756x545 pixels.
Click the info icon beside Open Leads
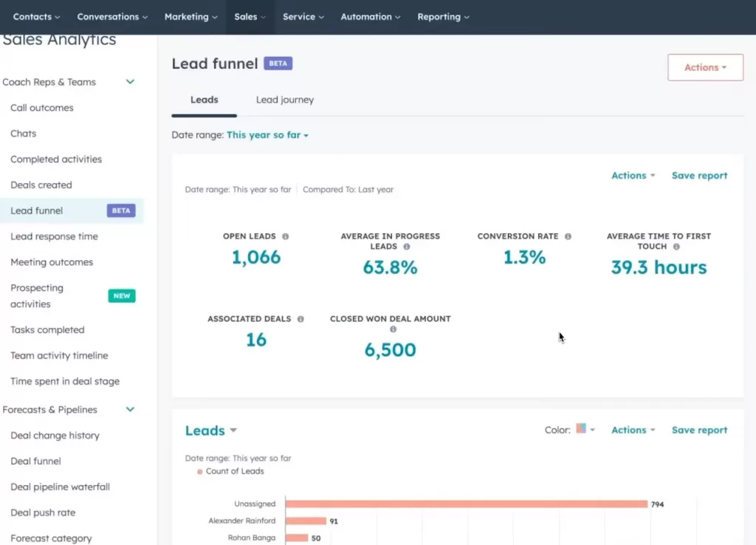click(286, 236)
